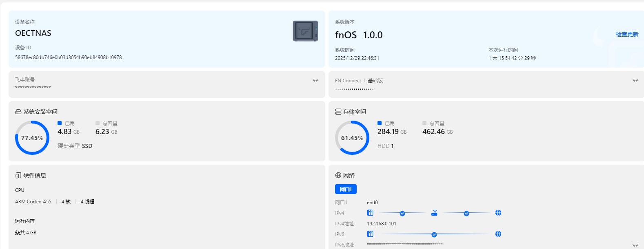The height and width of the screenshot is (249, 644).
Task: Click device name OECTNAS
Action: click(x=33, y=33)
